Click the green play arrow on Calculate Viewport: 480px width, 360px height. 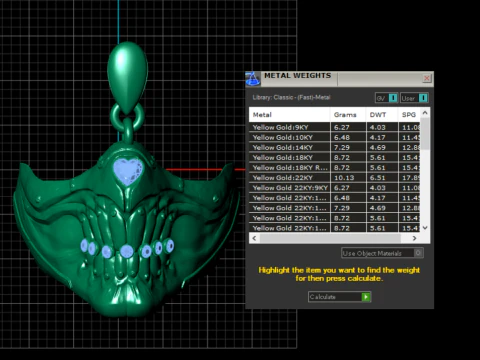pyautogui.click(x=366, y=297)
